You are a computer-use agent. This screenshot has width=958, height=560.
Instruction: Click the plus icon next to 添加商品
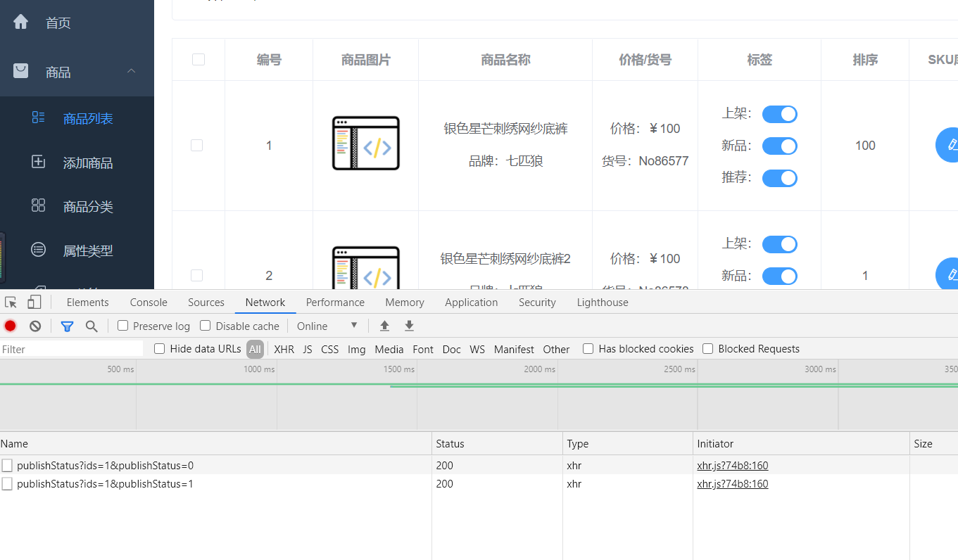39,162
